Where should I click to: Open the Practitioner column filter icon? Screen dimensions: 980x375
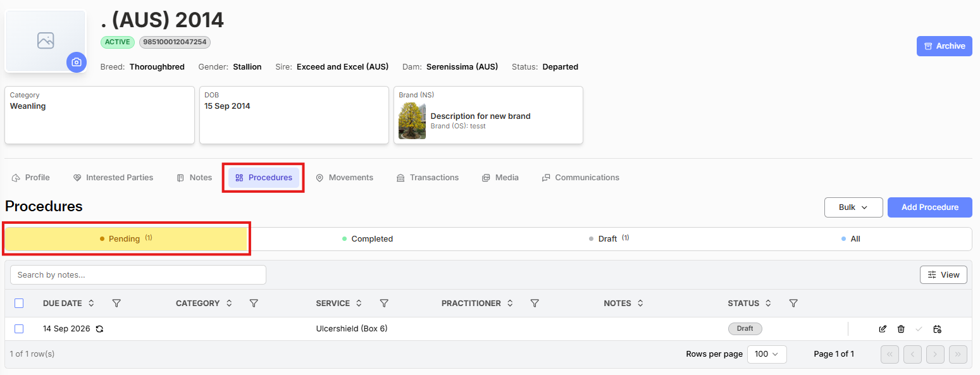pyautogui.click(x=535, y=304)
